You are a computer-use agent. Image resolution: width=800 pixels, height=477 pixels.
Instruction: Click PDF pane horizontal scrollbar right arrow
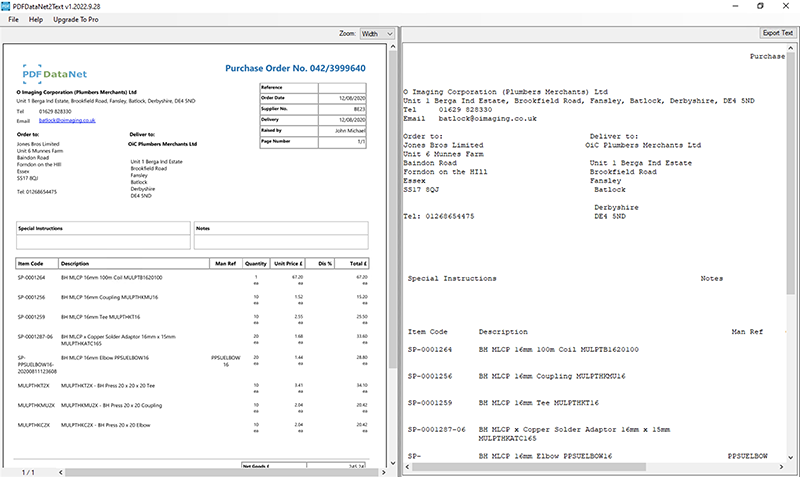[384, 472]
